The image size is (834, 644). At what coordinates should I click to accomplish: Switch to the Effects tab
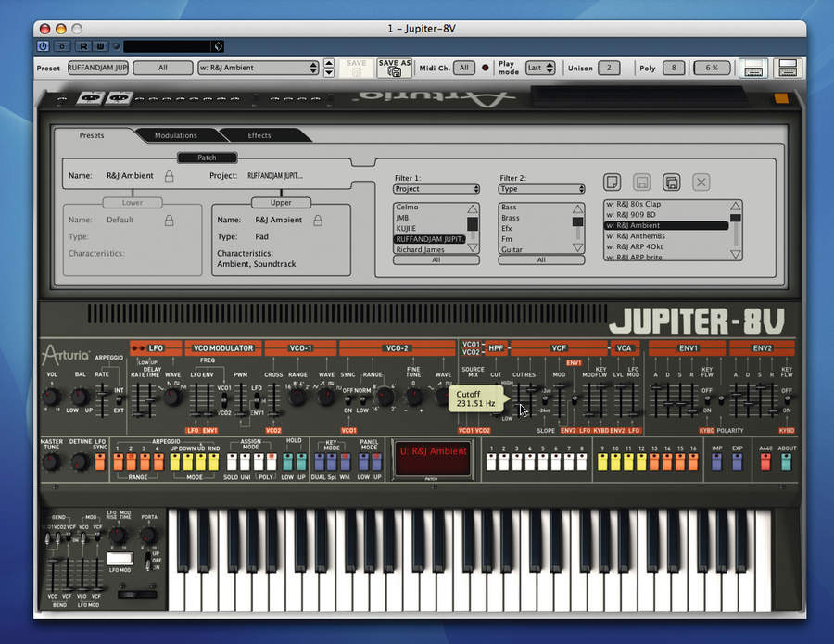coord(259,135)
